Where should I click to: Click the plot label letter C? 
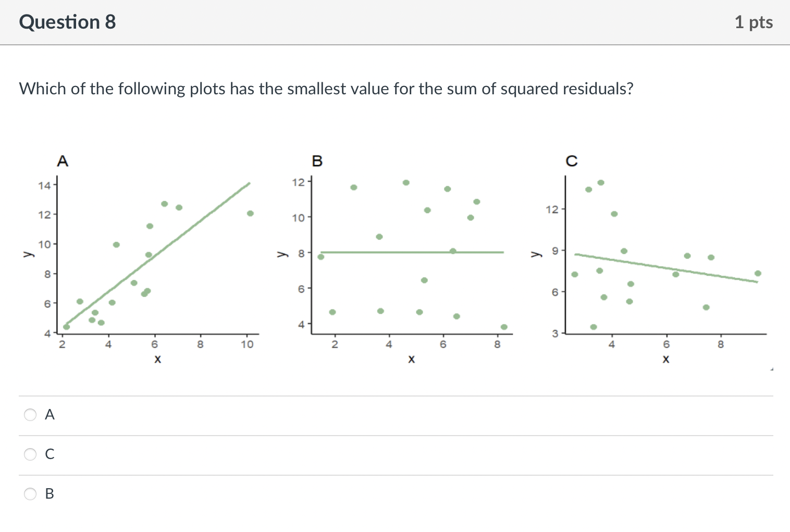click(572, 162)
